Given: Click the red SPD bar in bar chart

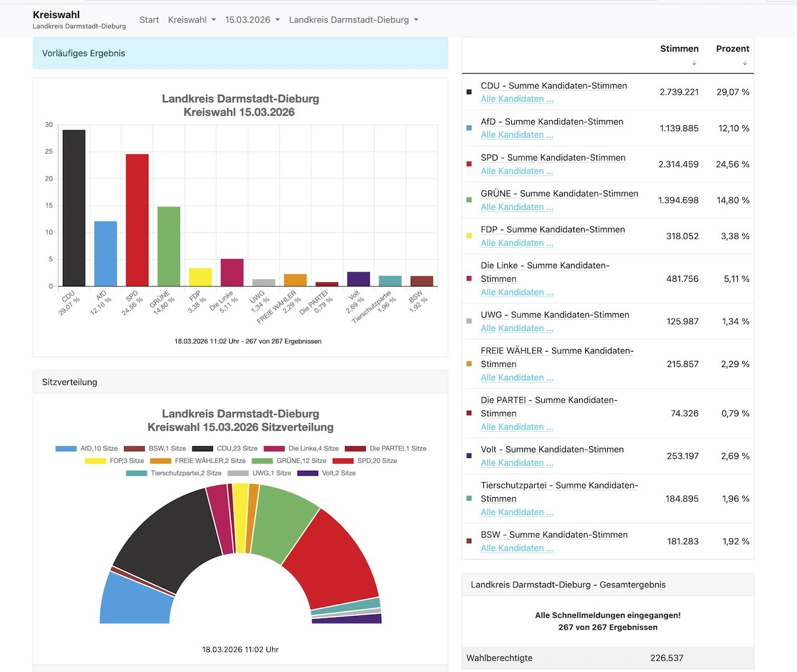Looking at the screenshot, I should click(137, 220).
